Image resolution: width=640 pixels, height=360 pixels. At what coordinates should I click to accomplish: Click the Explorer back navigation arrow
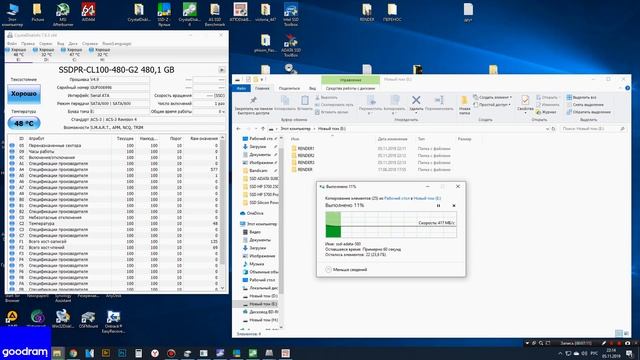(x=239, y=129)
